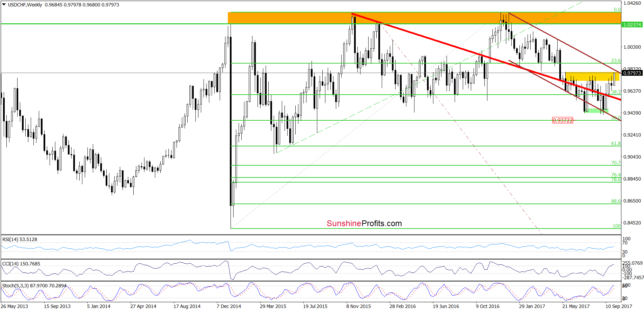Click the 1.00300 price axis value
This screenshot has width=644, height=311.
(632, 47)
